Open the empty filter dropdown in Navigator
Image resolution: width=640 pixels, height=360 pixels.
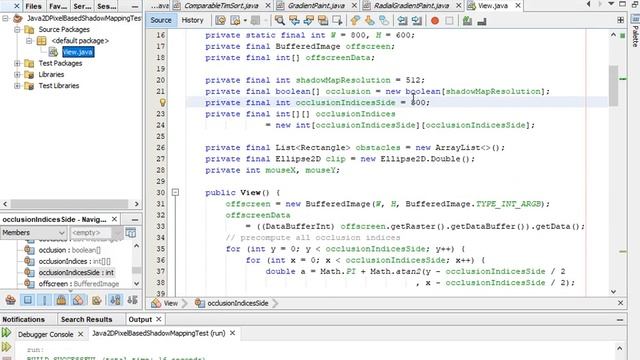coord(96,233)
